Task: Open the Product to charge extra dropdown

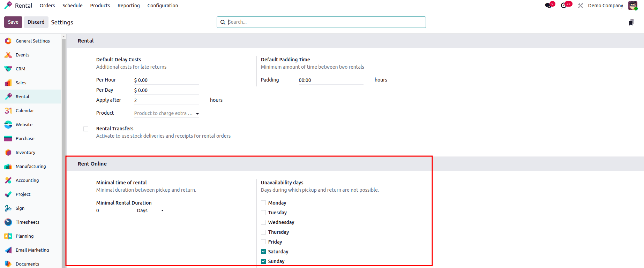Action: (x=166, y=113)
